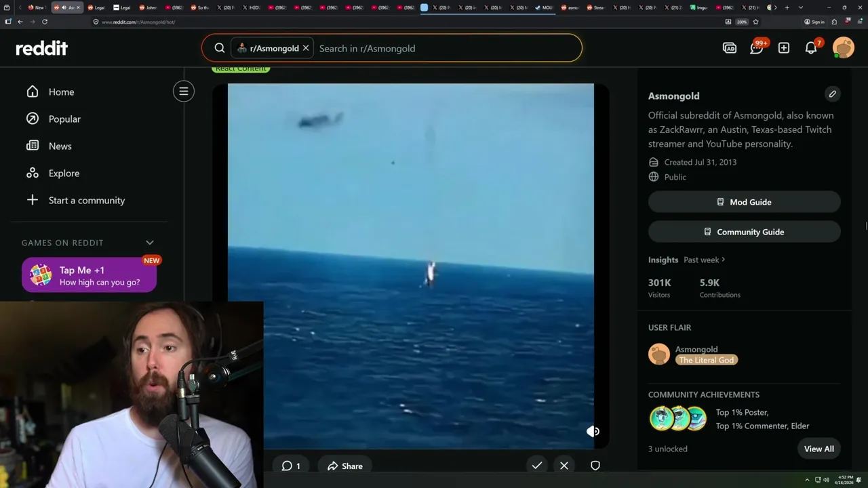This screenshot has width=868, height=488.
Task: Collapse the left navigation with hamburger button
Action: coord(183,91)
